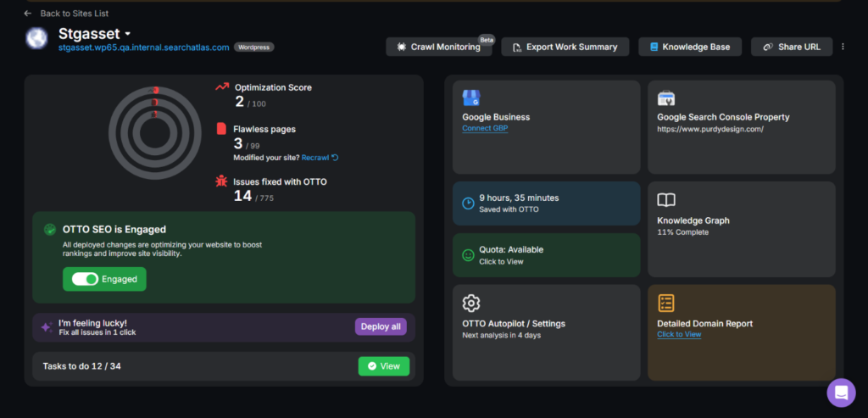Viewport: 868px width, 418px height.
Task: Click https://www.purdydesign.com/ property URL
Action: 710,129
